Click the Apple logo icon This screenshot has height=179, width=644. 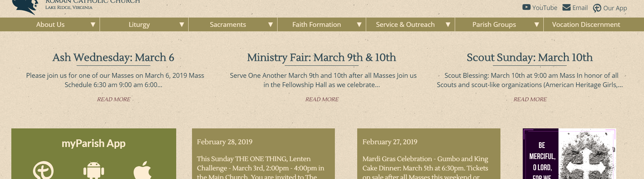click(143, 170)
